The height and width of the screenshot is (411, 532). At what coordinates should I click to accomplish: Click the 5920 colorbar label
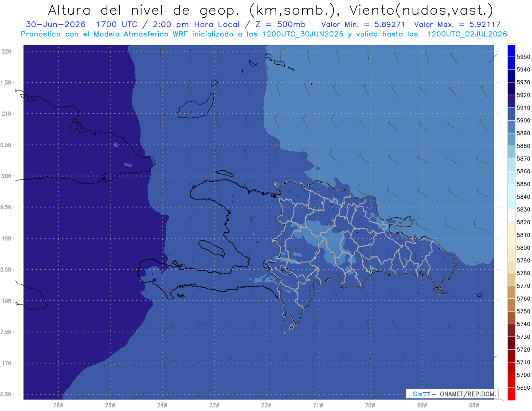coord(523,95)
